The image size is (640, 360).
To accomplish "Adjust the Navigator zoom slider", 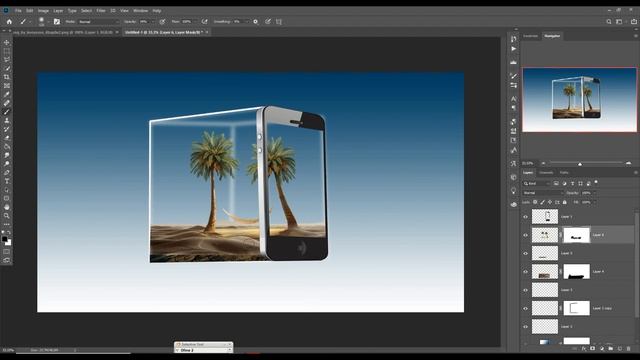I will 580,163.
